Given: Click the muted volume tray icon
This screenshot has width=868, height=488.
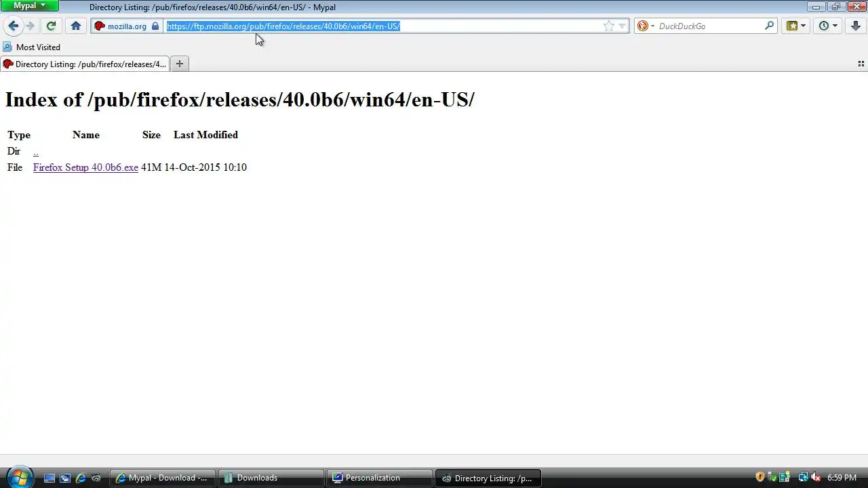Looking at the screenshot, I should (816, 477).
